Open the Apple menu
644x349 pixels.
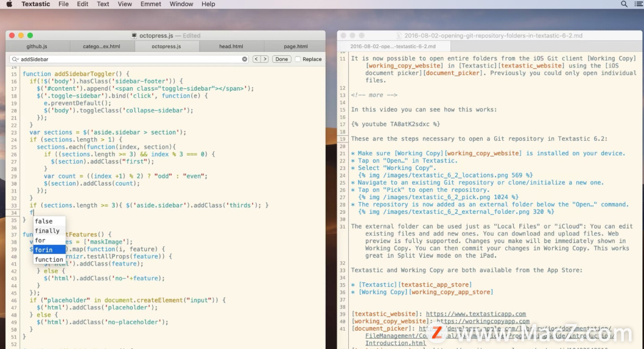[x=9, y=4]
